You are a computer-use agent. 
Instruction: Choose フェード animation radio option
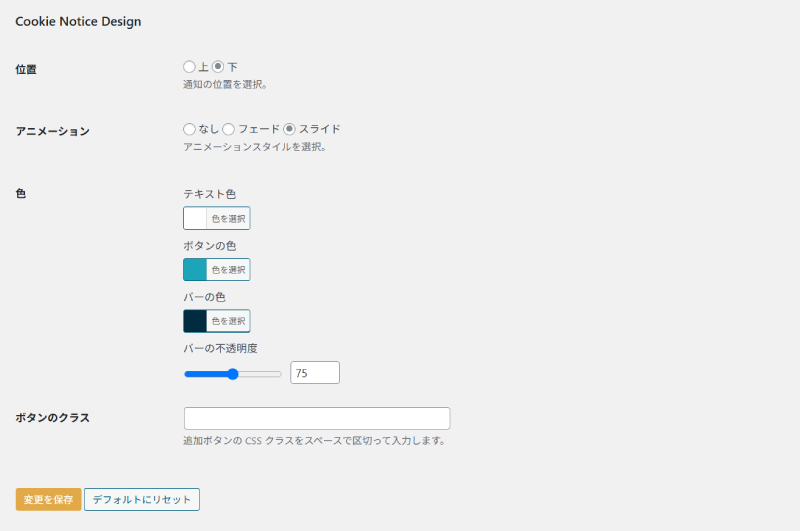click(229, 129)
